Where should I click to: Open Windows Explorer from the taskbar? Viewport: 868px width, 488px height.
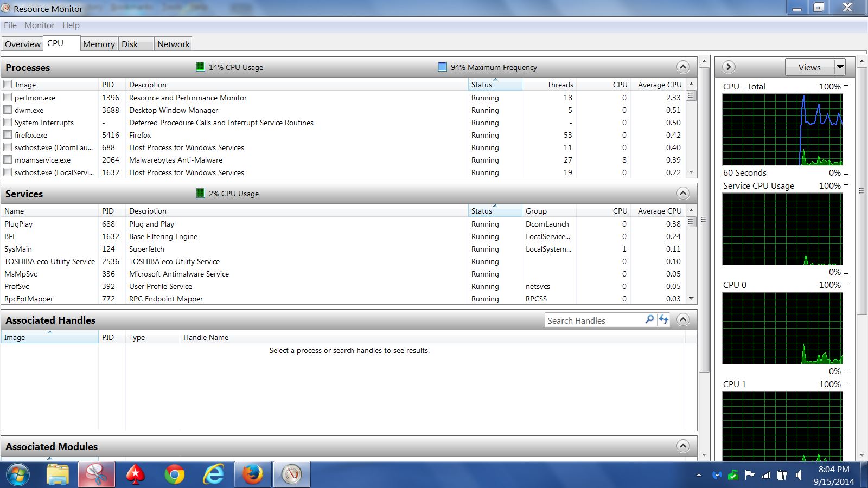pos(58,475)
